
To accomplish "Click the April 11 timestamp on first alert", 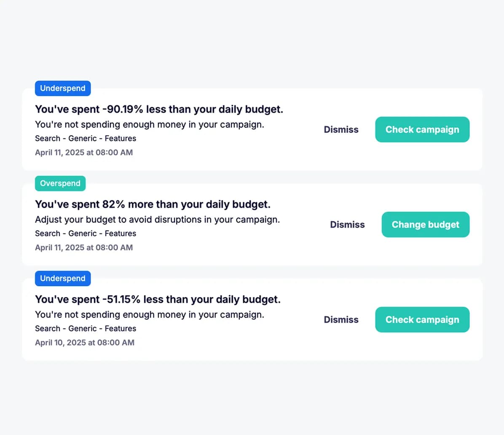I will (x=84, y=152).
